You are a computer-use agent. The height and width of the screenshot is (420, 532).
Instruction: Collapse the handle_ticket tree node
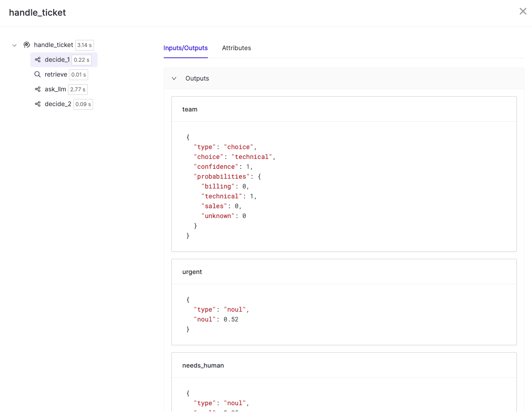click(14, 45)
